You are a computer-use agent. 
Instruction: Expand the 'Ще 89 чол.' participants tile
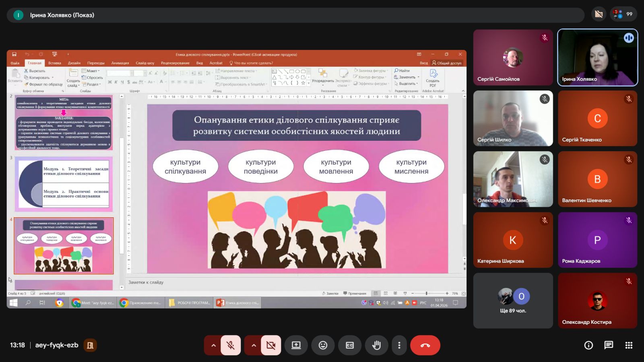point(513,300)
